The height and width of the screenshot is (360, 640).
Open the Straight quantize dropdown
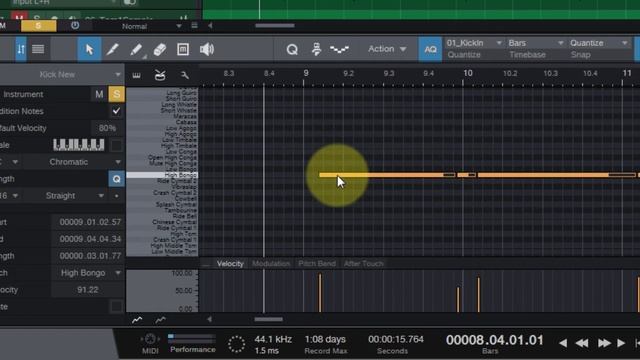point(100,196)
